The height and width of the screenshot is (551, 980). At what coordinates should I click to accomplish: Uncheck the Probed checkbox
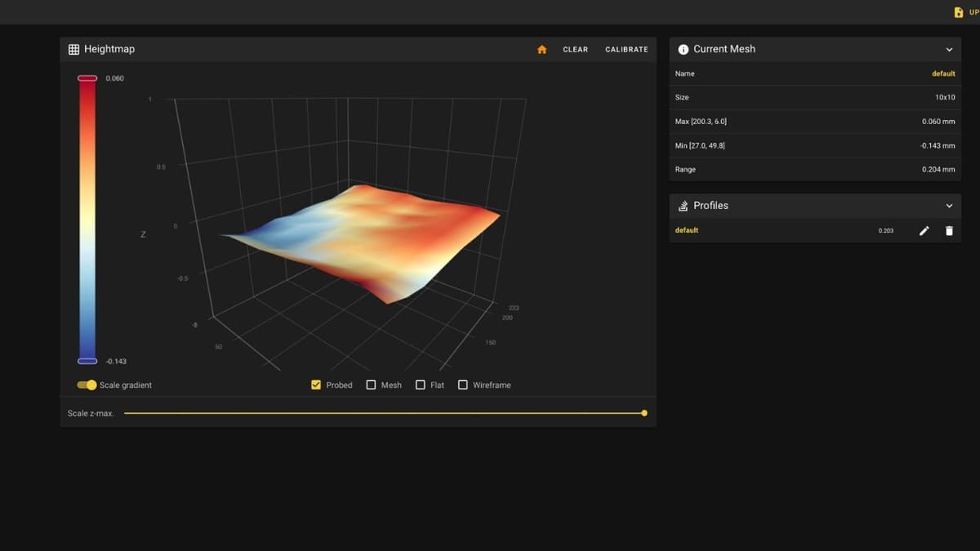pyautogui.click(x=316, y=385)
